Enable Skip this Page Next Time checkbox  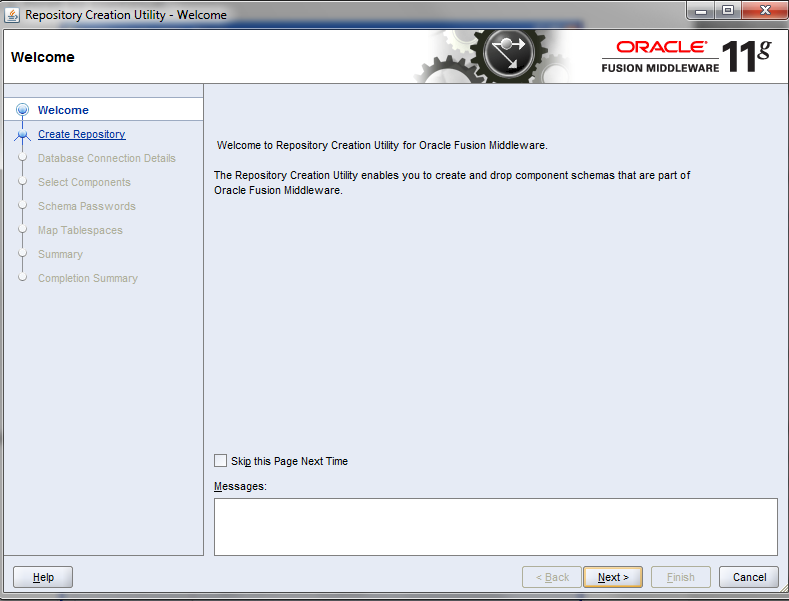(220, 461)
